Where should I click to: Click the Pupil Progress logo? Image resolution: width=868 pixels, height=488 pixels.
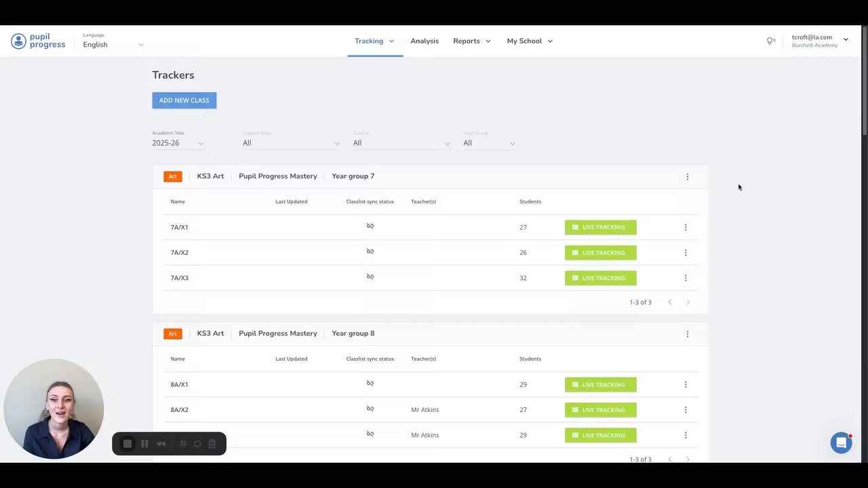pyautogui.click(x=38, y=41)
